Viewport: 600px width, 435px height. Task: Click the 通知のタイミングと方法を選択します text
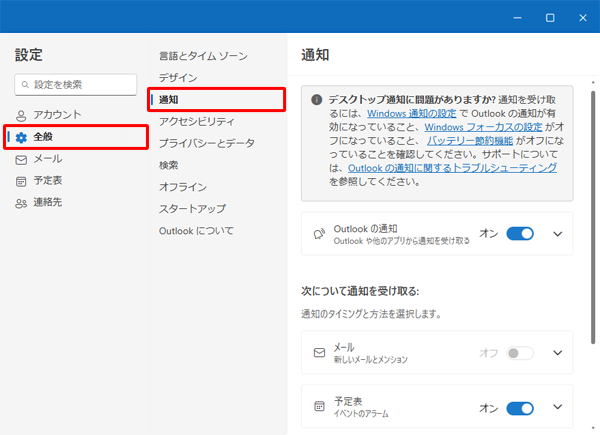[x=372, y=314]
